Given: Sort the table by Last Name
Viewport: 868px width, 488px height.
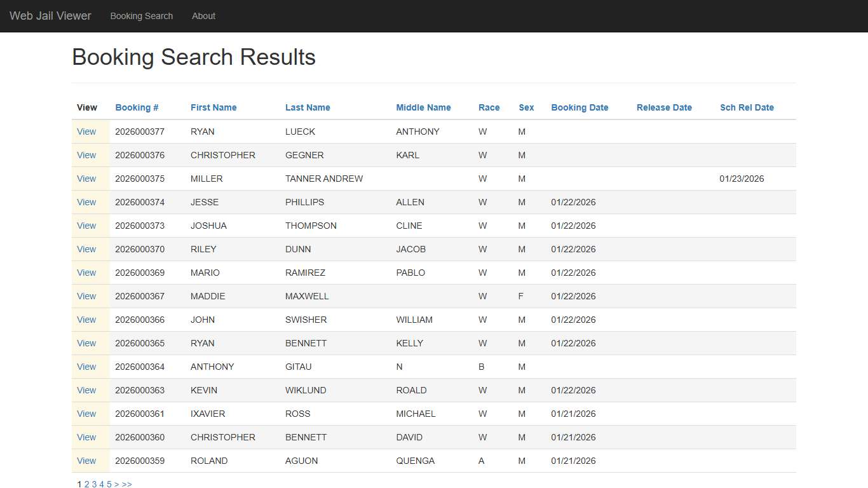Looking at the screenshot, I should point(308,107).
